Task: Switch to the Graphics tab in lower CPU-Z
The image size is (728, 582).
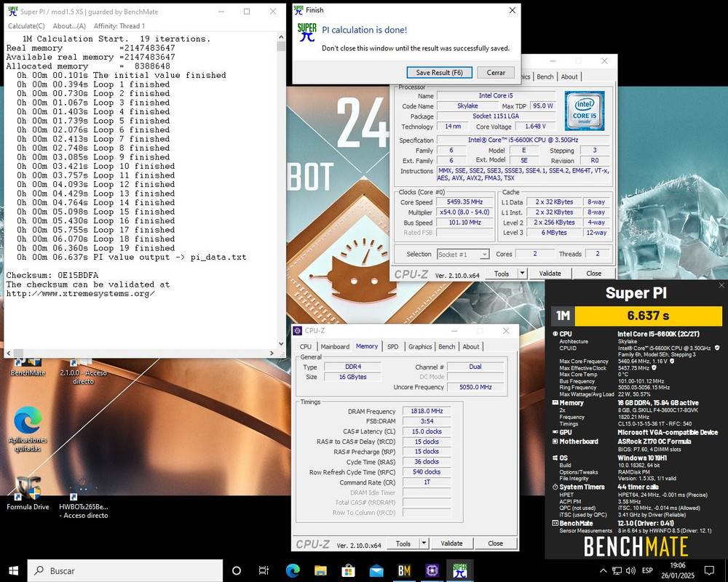Action: coord(420,347)
